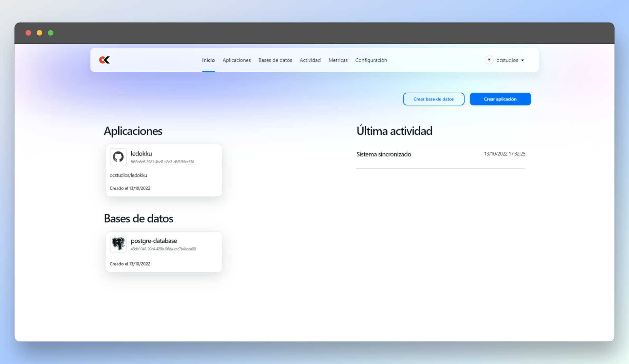Go to the Aplicaciones tab
The width and height of the screenshot is (629, 364).
(x=237, y=60)
